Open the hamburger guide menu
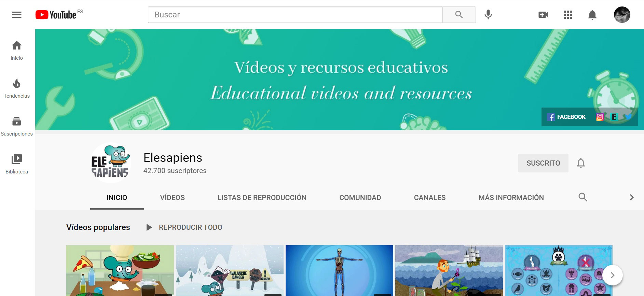 [17, 15]
